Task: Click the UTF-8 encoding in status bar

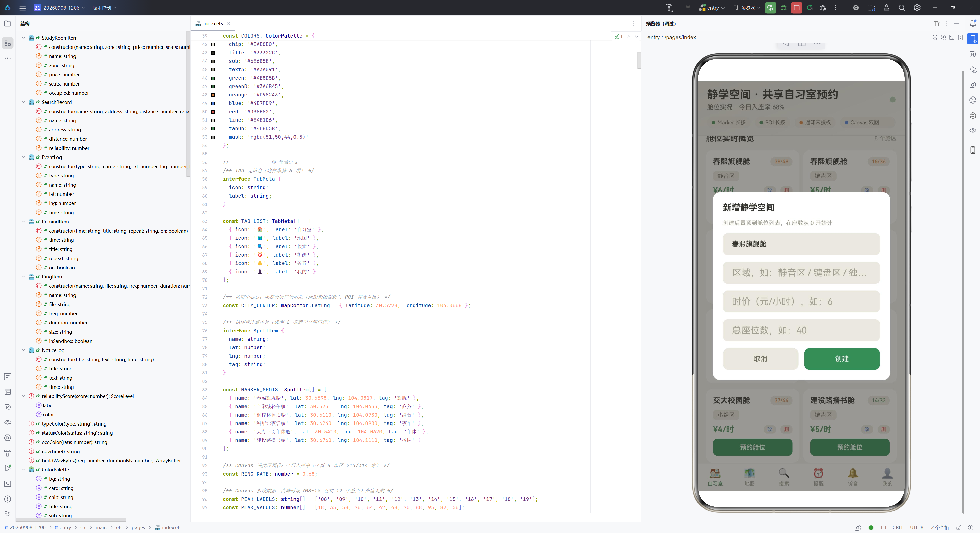Action: click(916, 527)
